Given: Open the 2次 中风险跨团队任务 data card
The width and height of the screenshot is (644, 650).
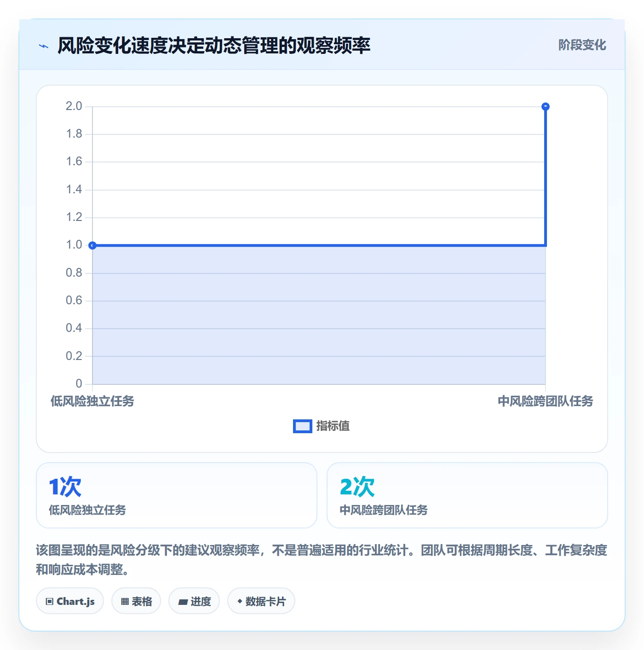Looking at the screenshot, I should tap(467, 495).
